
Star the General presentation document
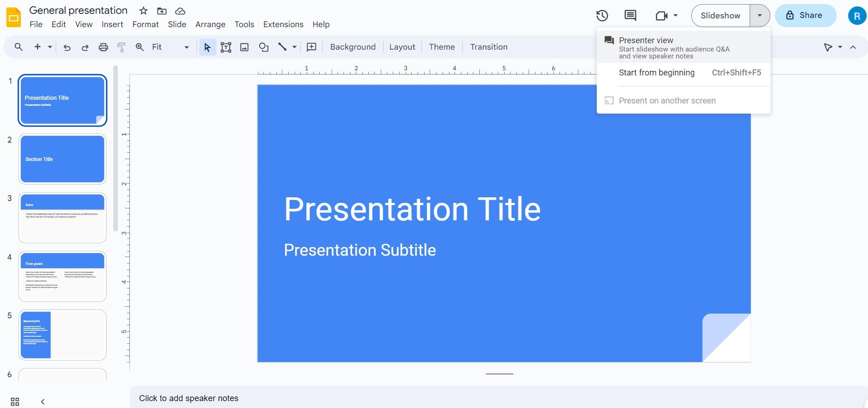click(144, 11)
